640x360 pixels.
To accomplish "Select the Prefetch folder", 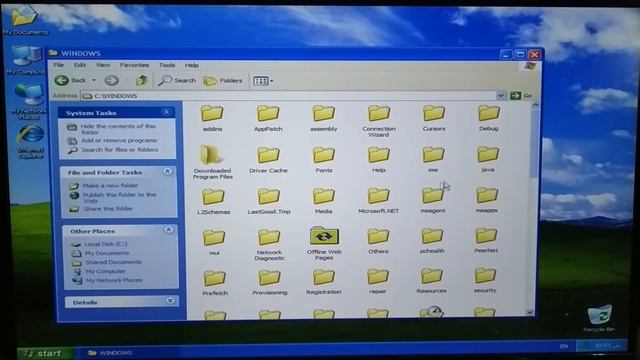I will pos(215,283).
